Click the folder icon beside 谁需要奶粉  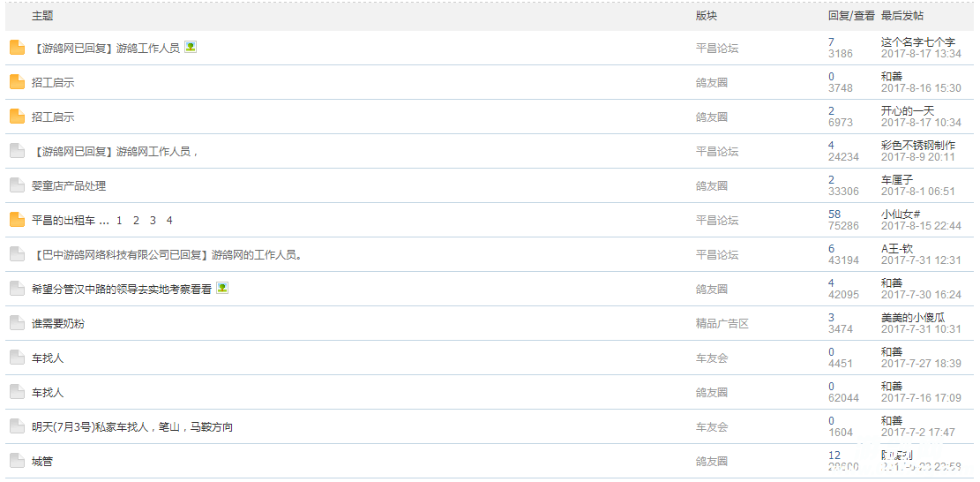click(17, 323)
